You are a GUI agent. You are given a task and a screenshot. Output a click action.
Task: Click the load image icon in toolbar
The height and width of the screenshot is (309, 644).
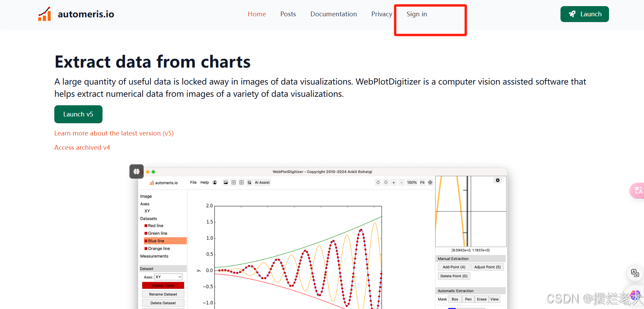point(226,182)
